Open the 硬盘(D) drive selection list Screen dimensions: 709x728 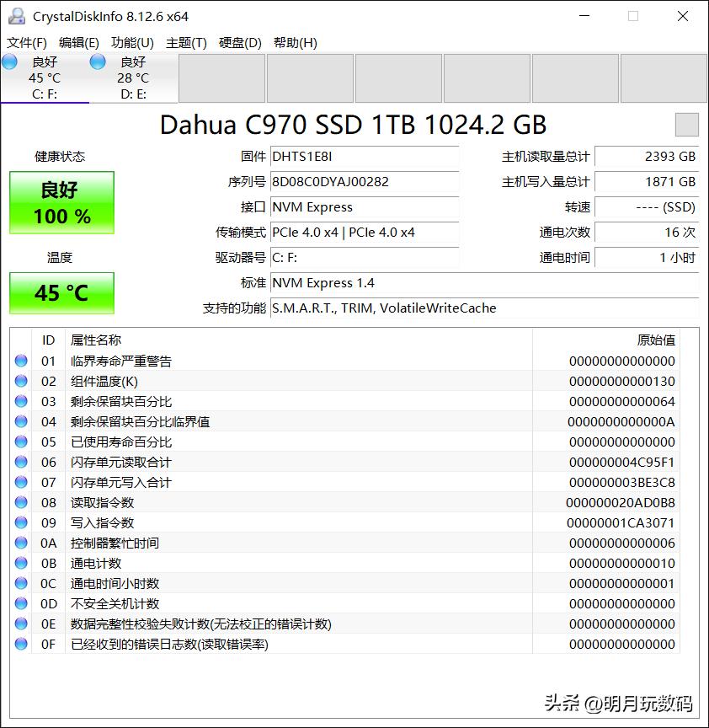click(x=239, y=42)
